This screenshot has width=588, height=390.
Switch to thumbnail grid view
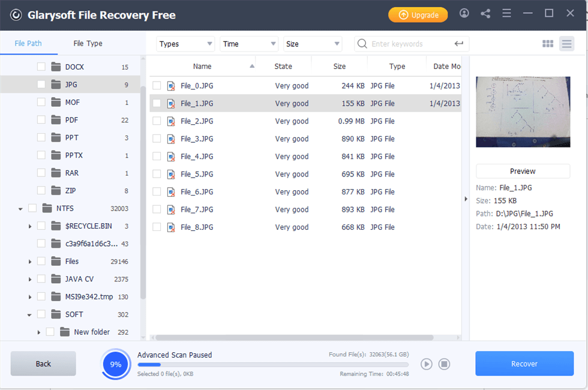click(547, 44)
